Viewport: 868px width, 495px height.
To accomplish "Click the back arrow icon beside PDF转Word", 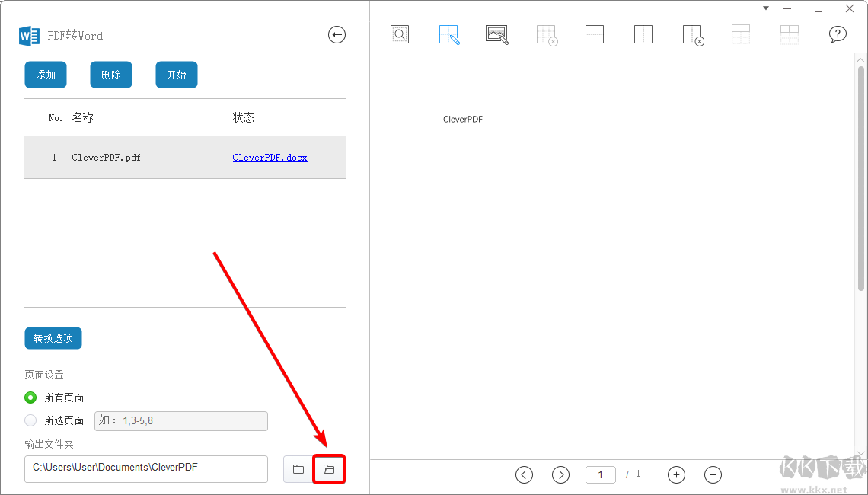I will click(x=337, y=35).
